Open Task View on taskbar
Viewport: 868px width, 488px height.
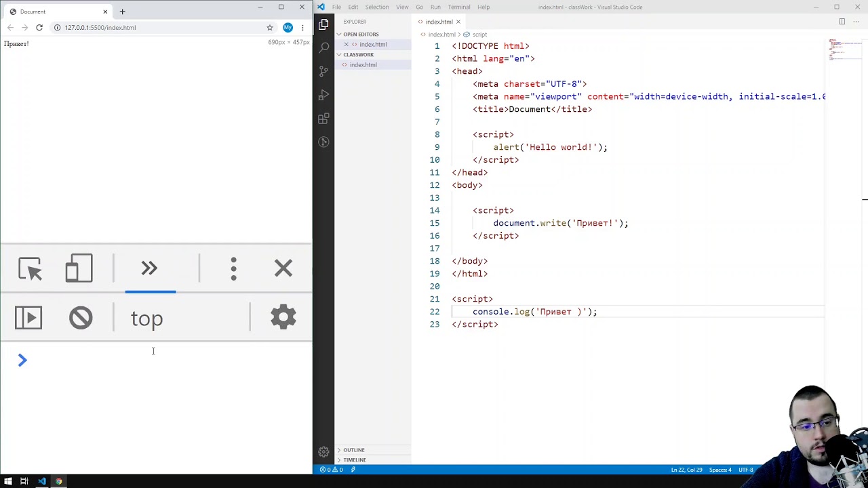(24, 481)
